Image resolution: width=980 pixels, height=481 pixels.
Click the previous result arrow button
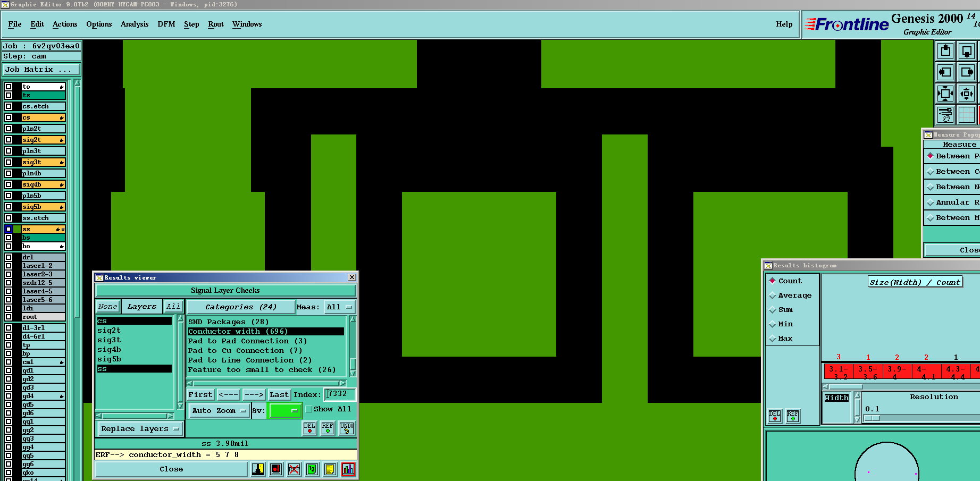[x=229, y=394]
